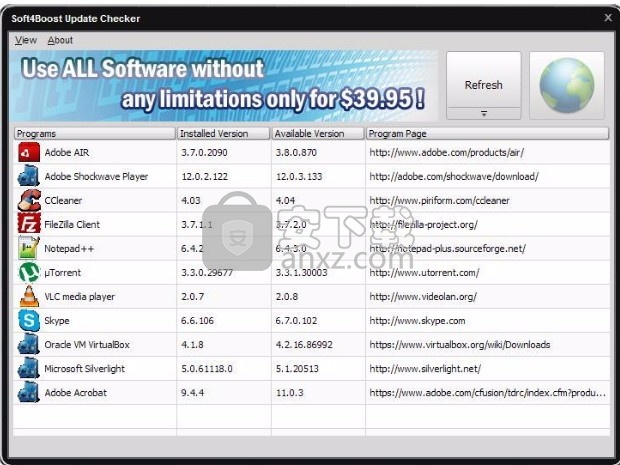Click Skype installed version 6.6.106
This screenshot has width=620, height=465.
[x=197, y=321]
